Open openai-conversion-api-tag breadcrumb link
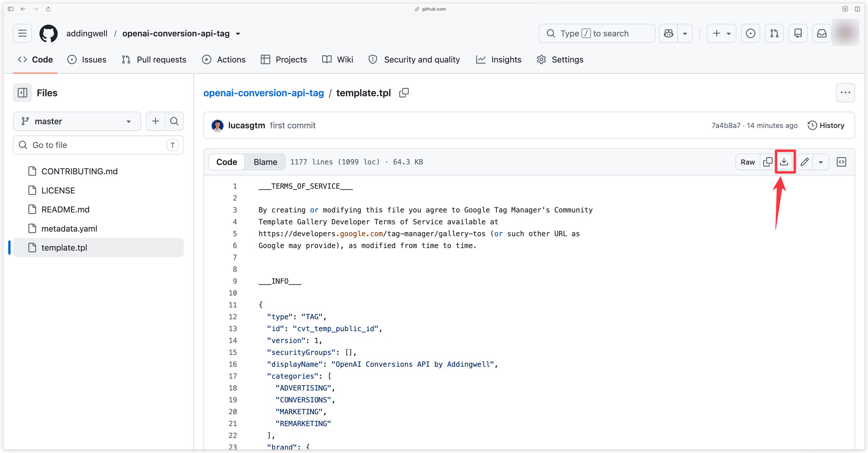This screenshot has width=868, height=453. [263, 93]
